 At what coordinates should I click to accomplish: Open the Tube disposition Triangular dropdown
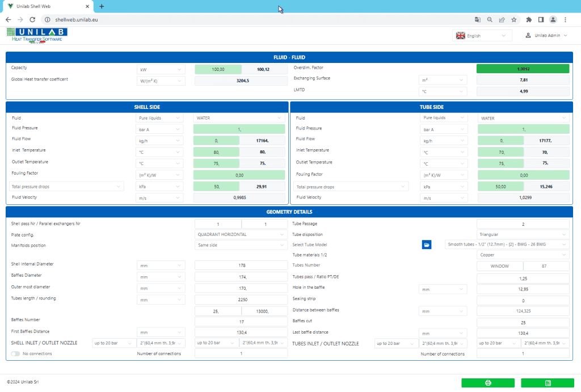click(x=523, y=234)
